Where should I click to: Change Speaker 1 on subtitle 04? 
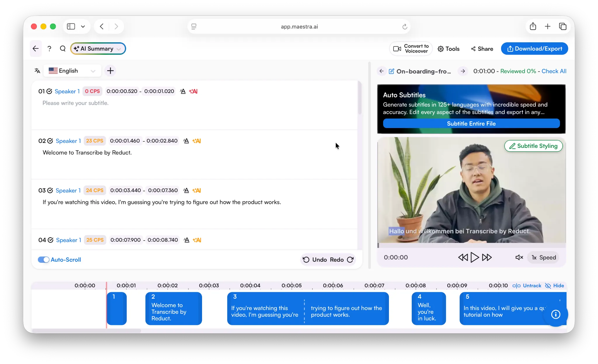[69, 240]
